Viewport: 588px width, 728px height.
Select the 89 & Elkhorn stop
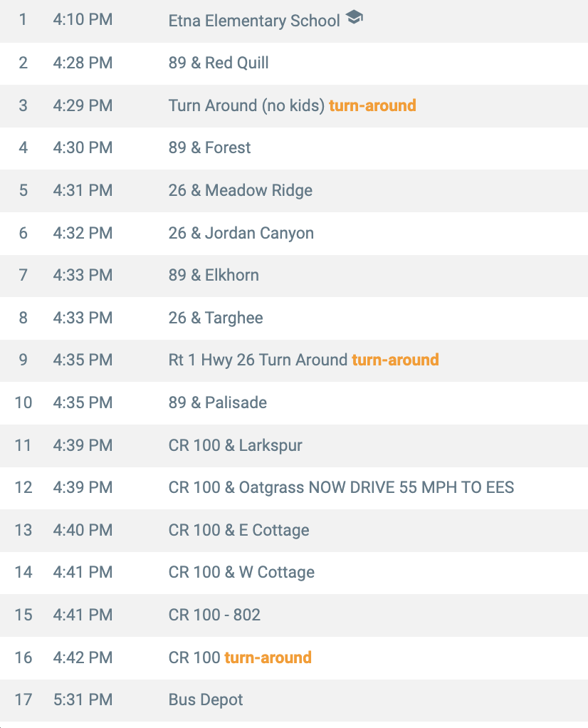(214, 275)
